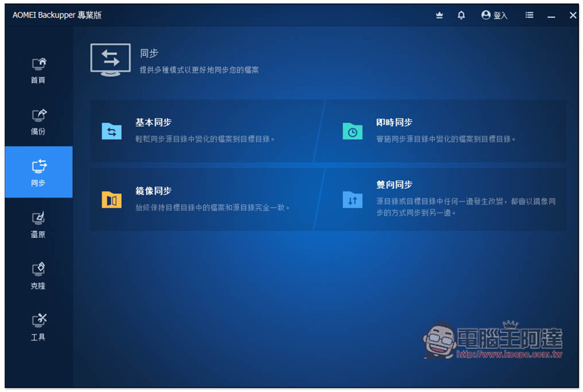Open the notification bell

click(x=461, y=15)
